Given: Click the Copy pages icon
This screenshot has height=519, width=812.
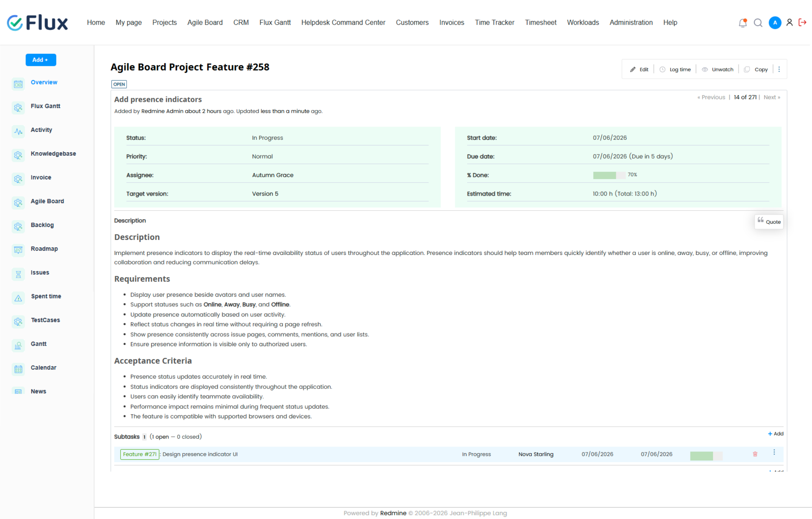Looking at the screenshot, I should (x=747, y=69).
